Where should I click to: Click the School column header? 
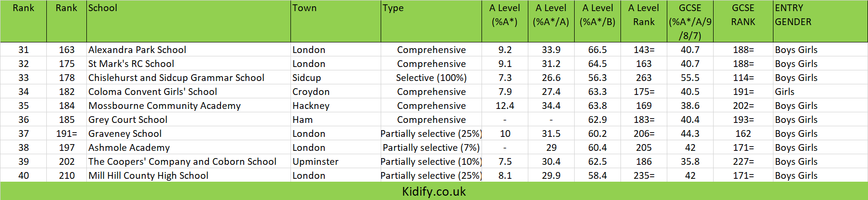(x=189, y=22)
